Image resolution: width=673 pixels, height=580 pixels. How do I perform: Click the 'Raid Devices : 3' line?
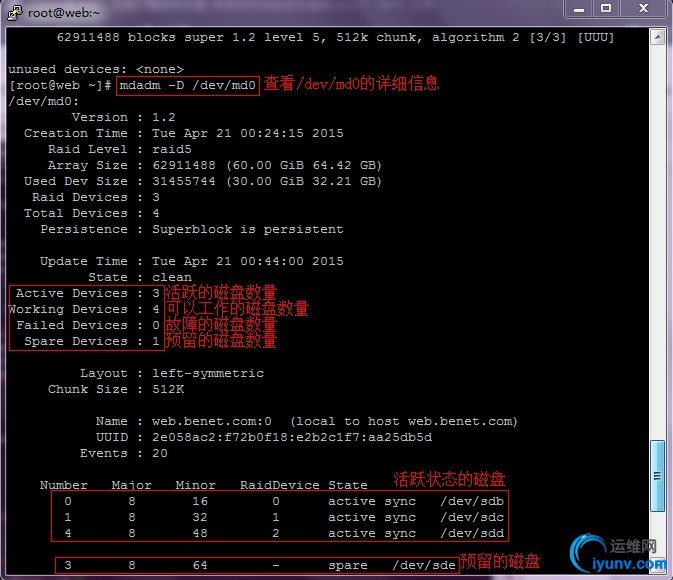[x=96, y=197]
